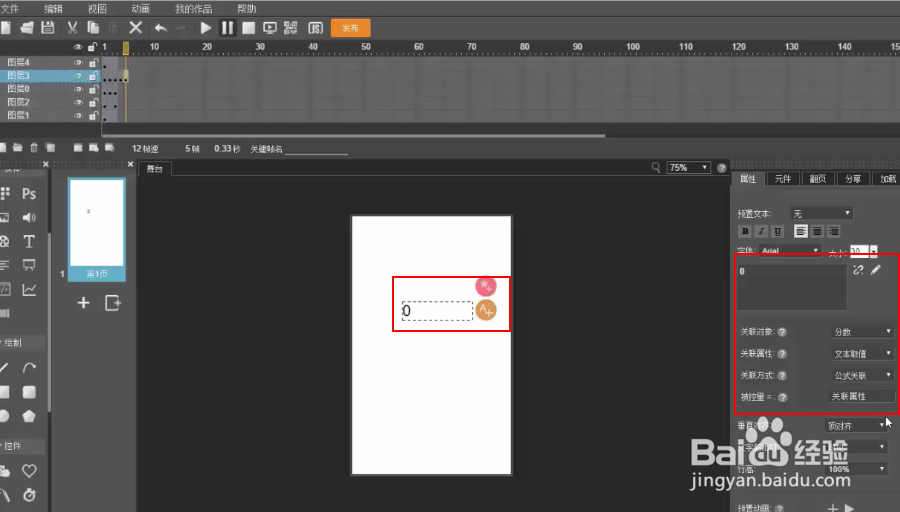Click the 关键帧名 keyframe name field
This screenshot has height=512, width=900.
[316, 149]
